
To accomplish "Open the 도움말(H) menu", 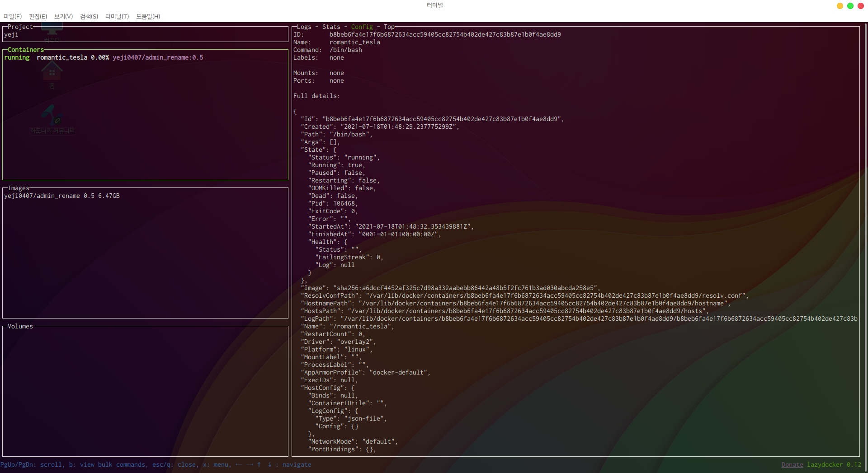I will tap(148, 16).
